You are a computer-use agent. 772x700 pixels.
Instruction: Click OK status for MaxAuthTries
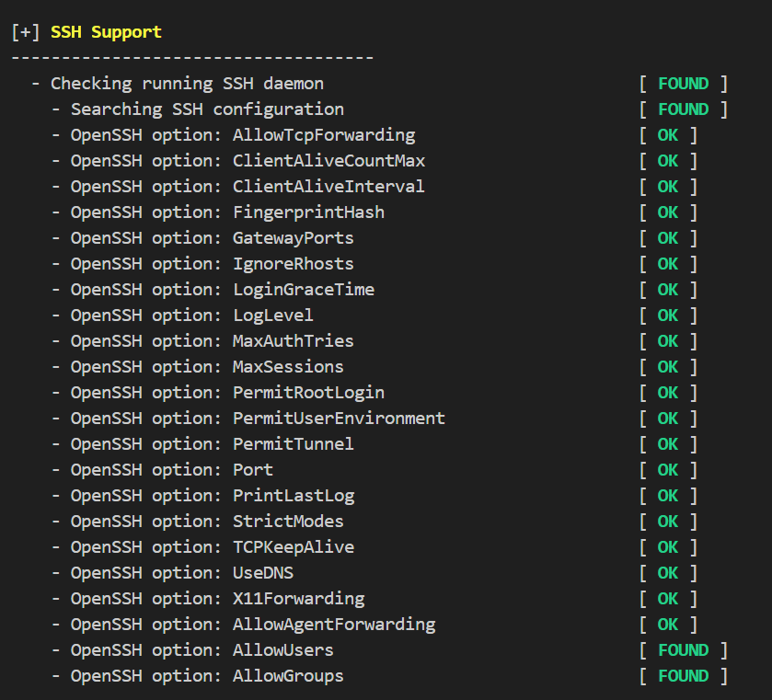[x=668, y=341]
